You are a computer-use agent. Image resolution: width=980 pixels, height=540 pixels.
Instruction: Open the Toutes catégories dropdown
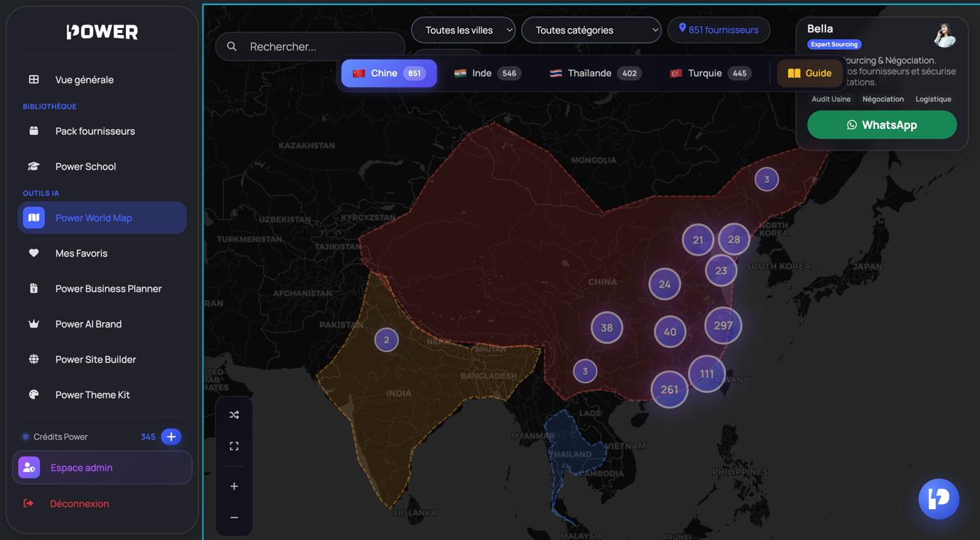(591, 30)
